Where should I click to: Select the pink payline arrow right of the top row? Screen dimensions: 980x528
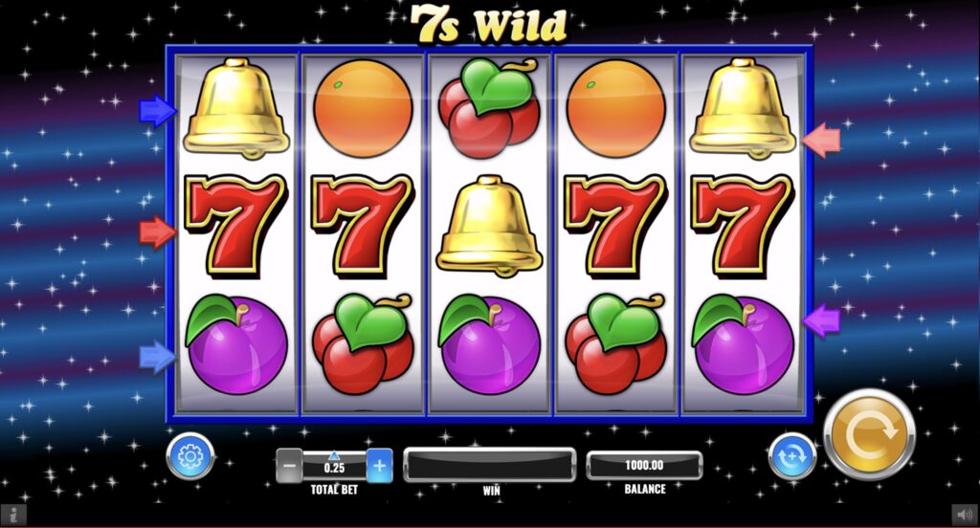coord(821,140)
